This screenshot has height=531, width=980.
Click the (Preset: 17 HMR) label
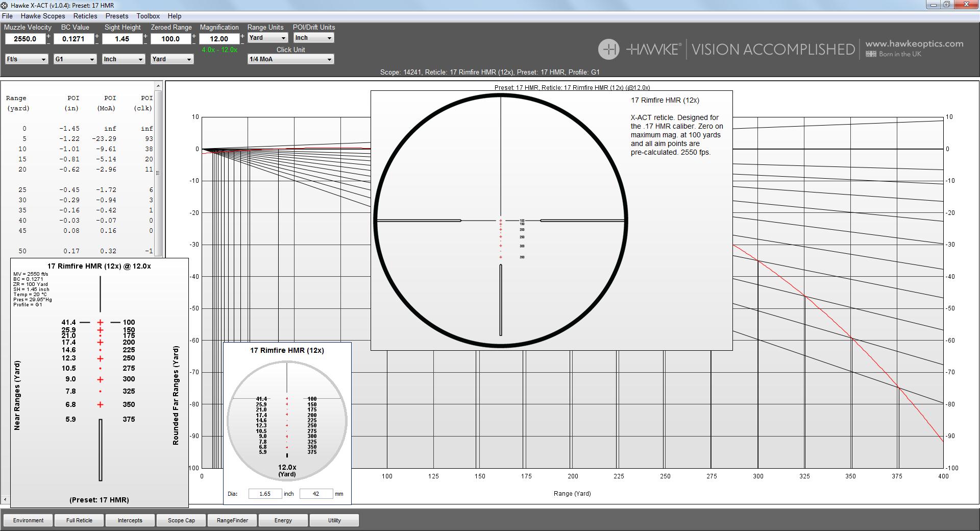[99, 500]
